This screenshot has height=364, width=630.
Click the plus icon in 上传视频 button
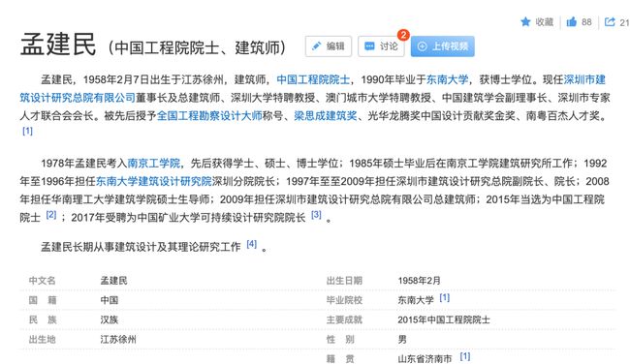(422, 46)
